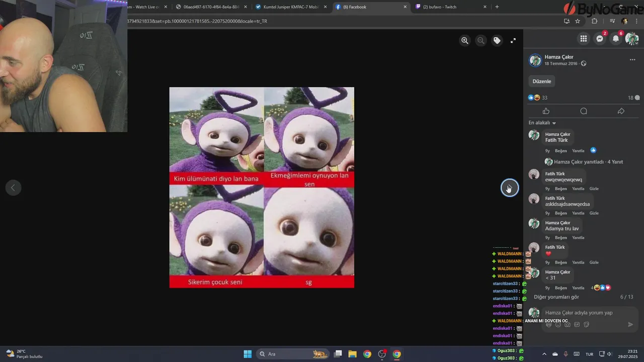
Task: Click the Teletubby meme image
Action: coord(262,188)
